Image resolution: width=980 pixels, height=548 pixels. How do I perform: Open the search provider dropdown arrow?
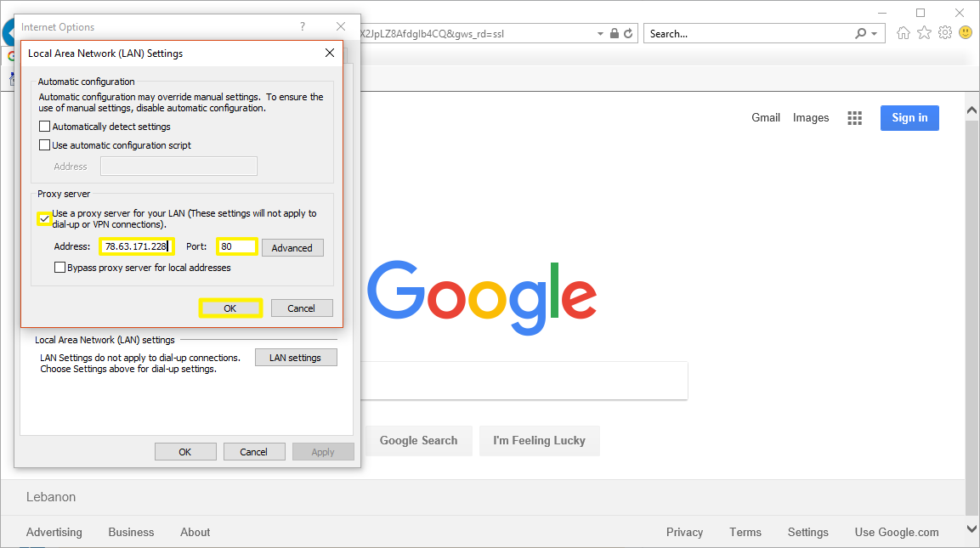click(x=874, y=34)
